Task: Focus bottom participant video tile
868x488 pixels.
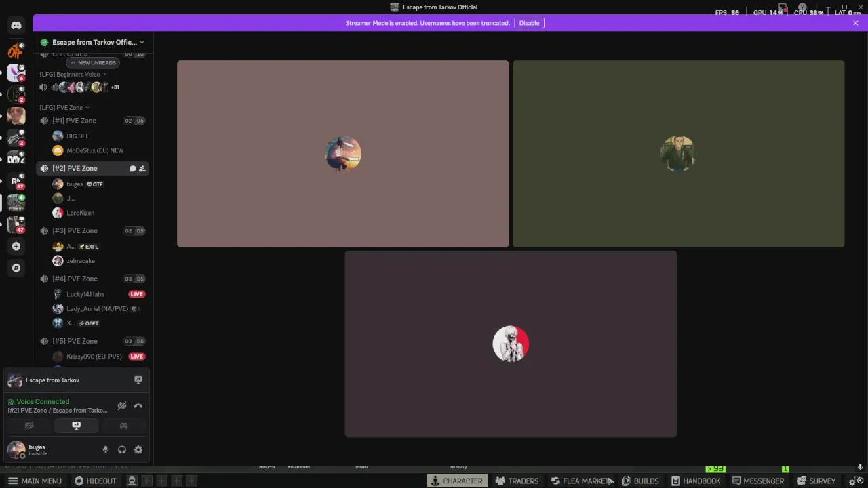Action: pos(511,344)
